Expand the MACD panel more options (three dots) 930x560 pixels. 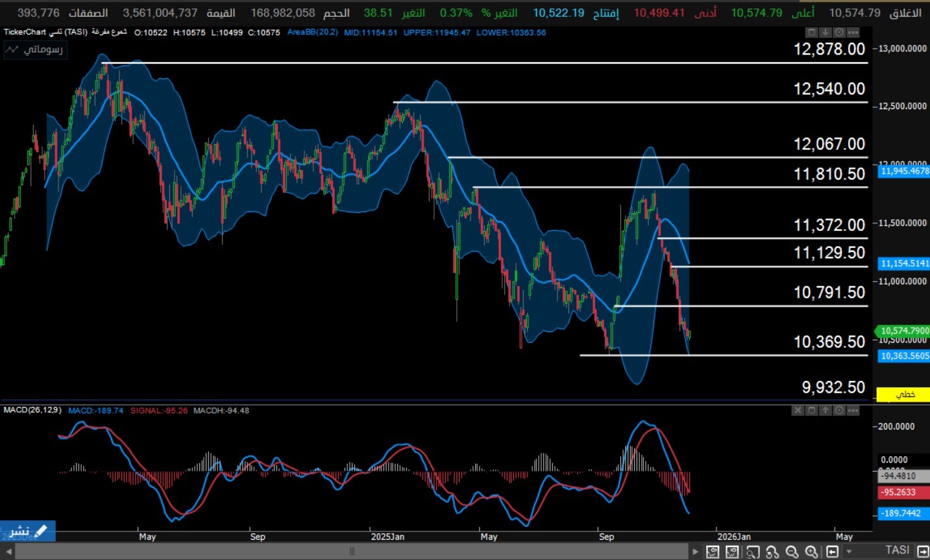coord(853,411)
